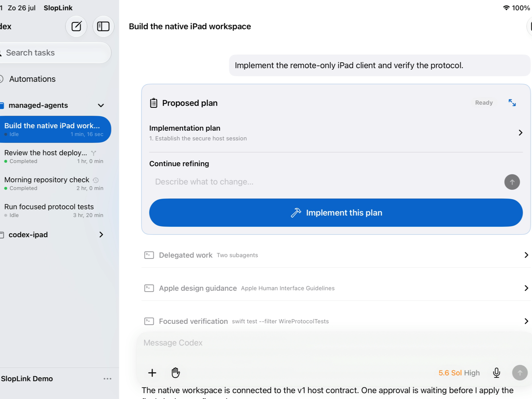Send the plan refinement with arrow button
This screenshot has width=532, height=399.
coord(512,182)
